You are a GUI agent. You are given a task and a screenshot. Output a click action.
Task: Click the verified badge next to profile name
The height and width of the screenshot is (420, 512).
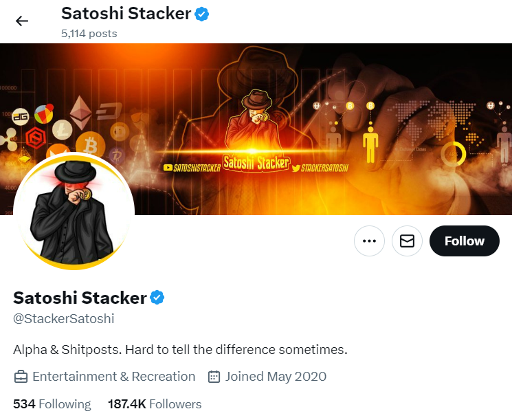157,297
